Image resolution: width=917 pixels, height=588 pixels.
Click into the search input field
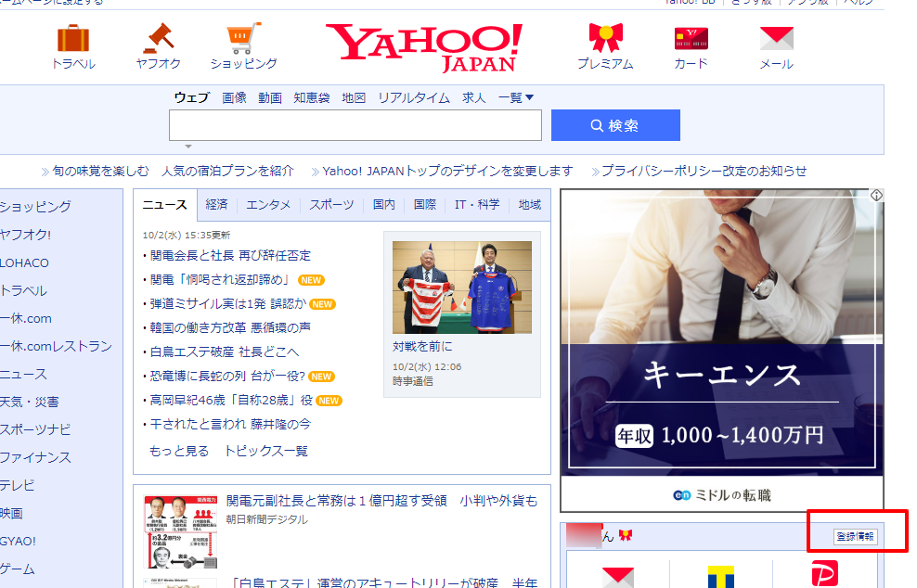[355, 125]
